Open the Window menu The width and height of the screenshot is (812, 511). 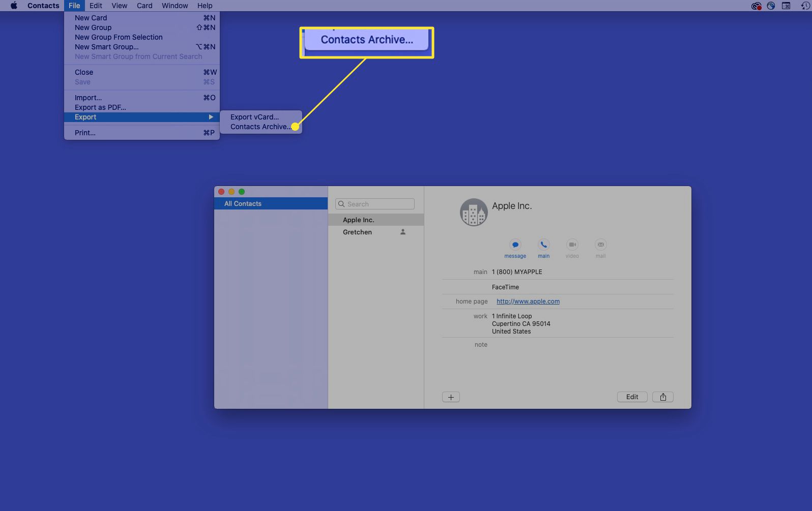[x=175, y=6]
